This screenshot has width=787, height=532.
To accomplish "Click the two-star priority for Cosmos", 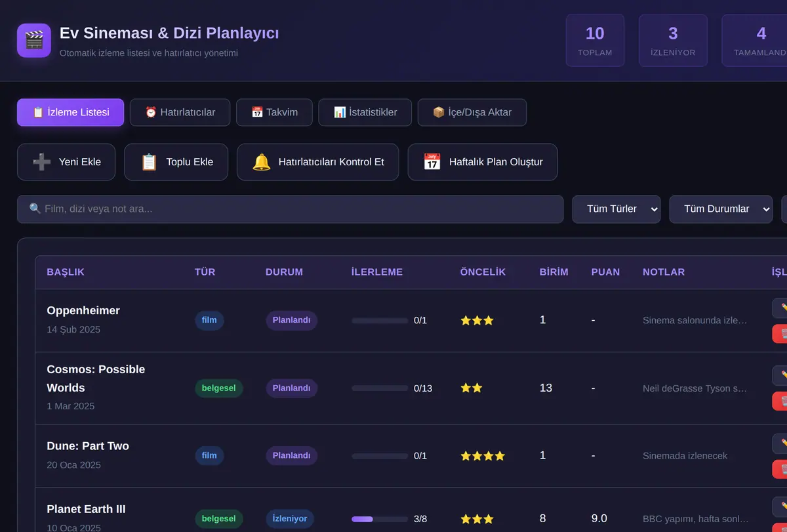I will 472,388.
